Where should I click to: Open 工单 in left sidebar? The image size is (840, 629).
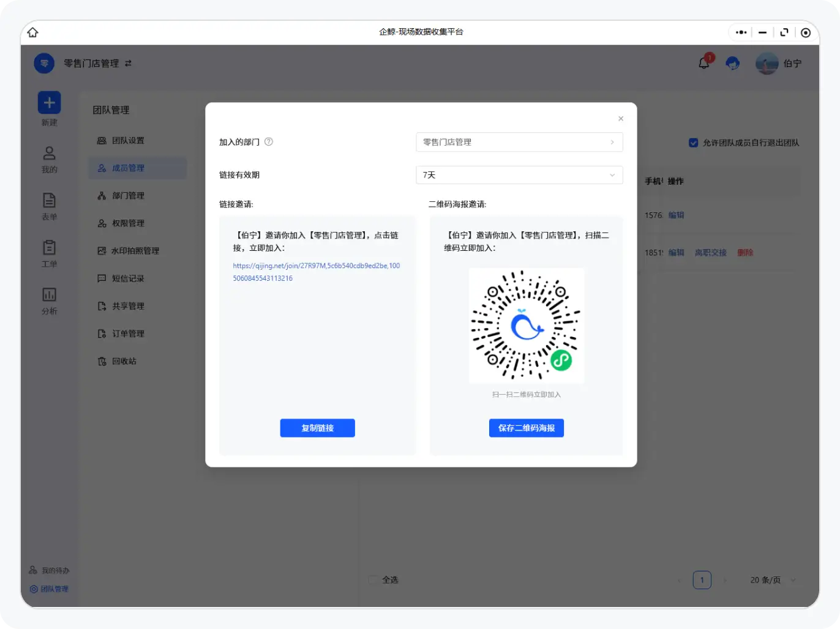pyautogui.click(x=50, y=253)
